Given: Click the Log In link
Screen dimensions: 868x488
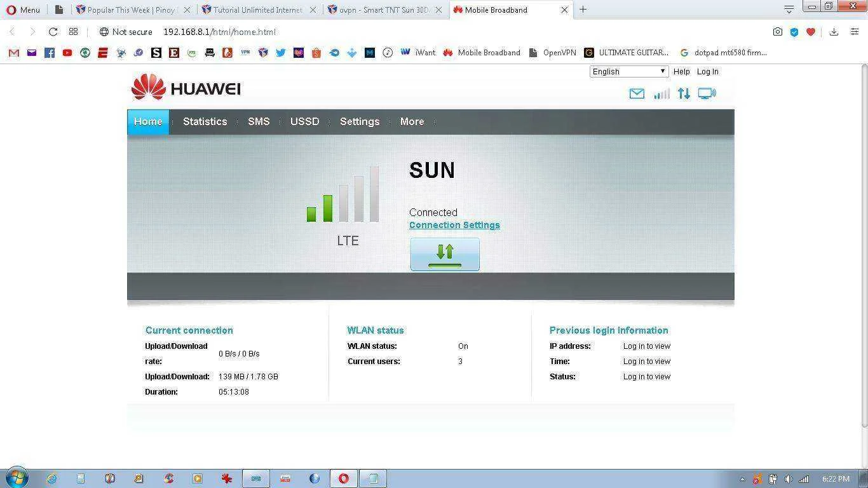Looking at the screenshot, I should [707, 72].
